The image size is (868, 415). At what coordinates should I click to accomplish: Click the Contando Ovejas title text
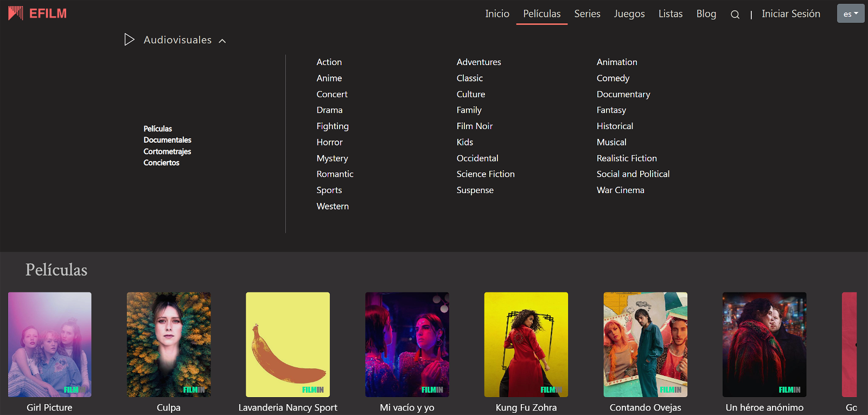tap(646, 407)
